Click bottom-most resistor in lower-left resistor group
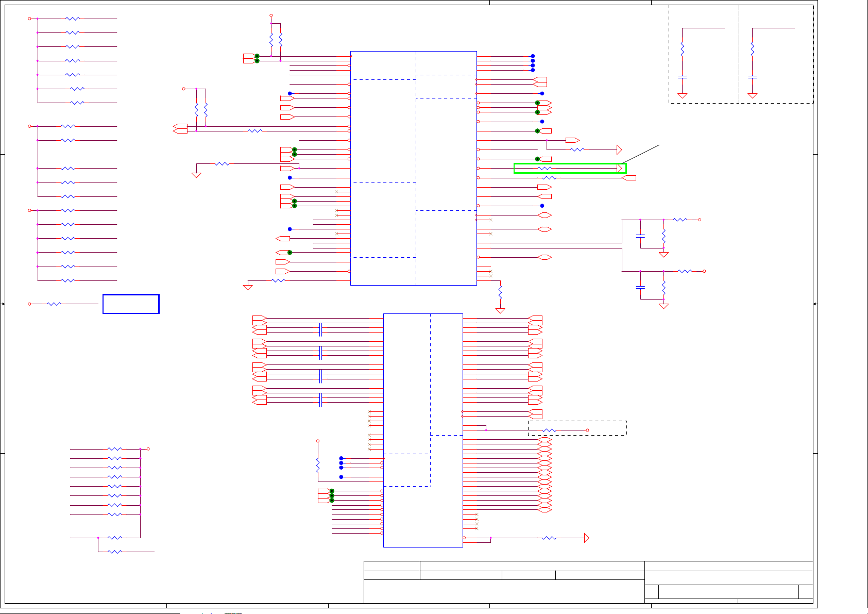The width and height of the screenshot is (868, 614). (115, 552)
